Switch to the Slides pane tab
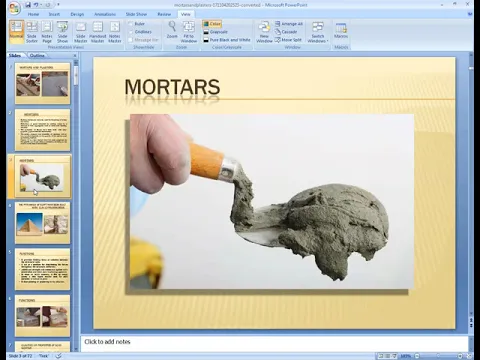480x360 pixels. (x=15, y=55)
